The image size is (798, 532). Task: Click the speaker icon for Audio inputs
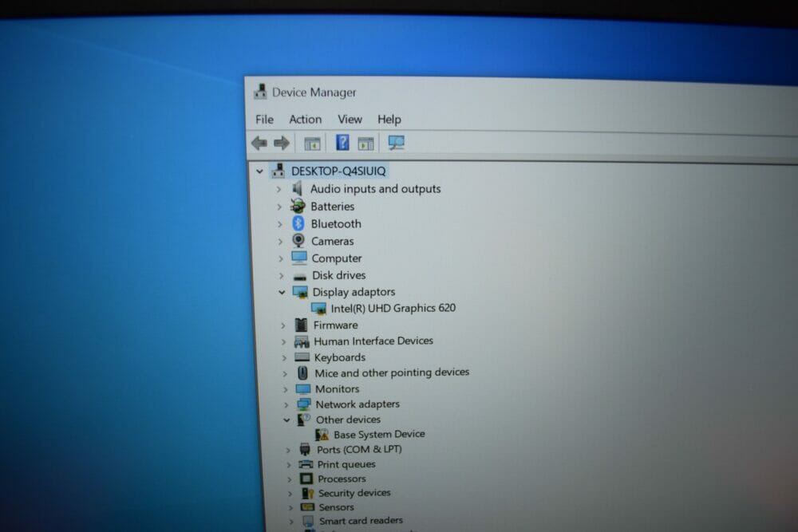(297, 189)
